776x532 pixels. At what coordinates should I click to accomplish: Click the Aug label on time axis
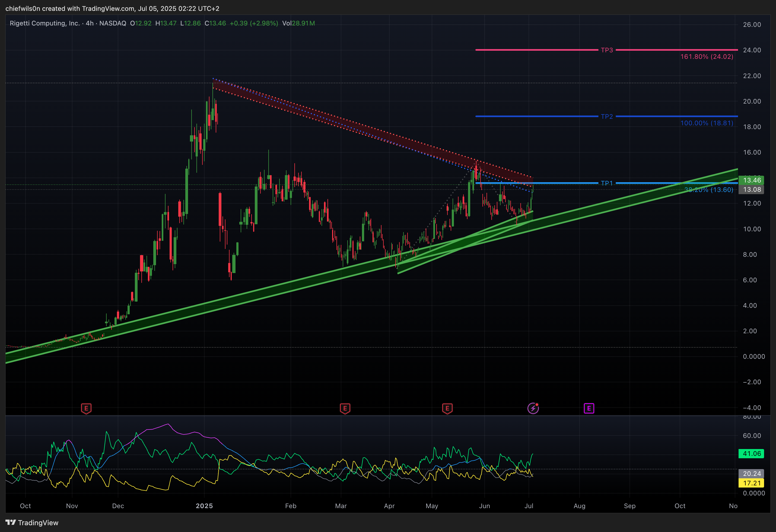pos(579,506)
